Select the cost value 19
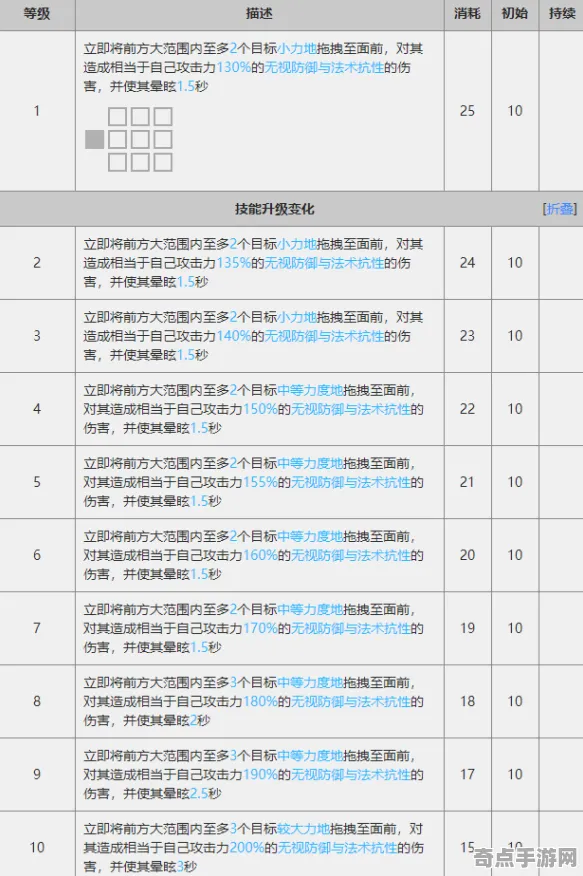Viewport: 583px width, 876px height. [x=467, y=629]
